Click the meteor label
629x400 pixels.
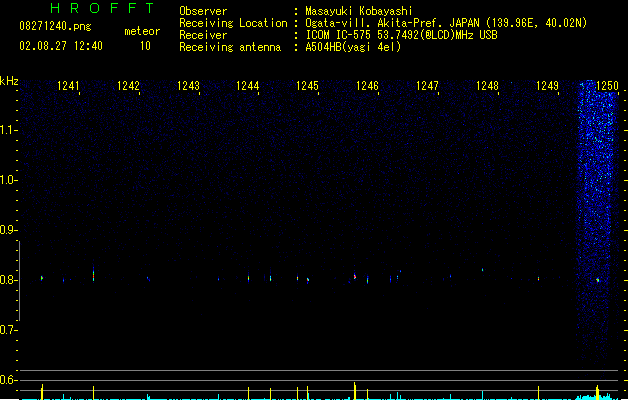point(142,31)
